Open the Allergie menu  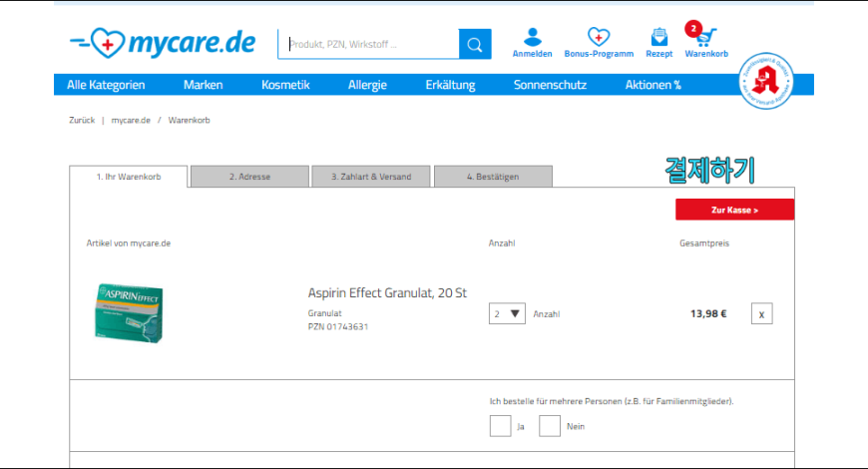coord(367,85)
